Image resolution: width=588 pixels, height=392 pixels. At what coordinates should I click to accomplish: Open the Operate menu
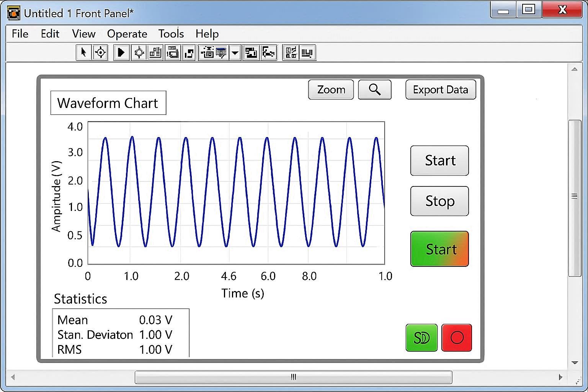coord(127,34)
